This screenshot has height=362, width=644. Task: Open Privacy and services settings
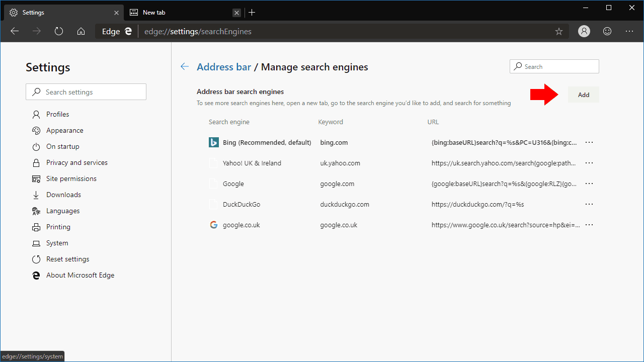[x=76, y=162]
